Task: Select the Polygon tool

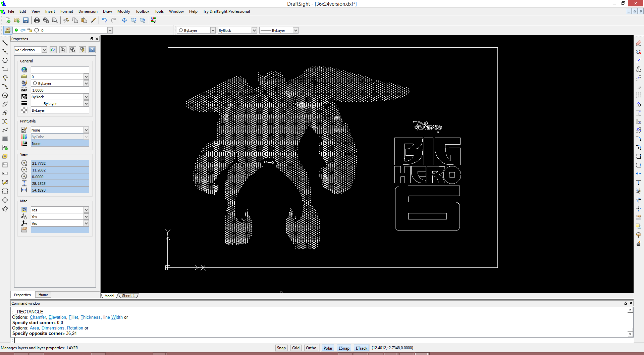Action: coord(5,60)
